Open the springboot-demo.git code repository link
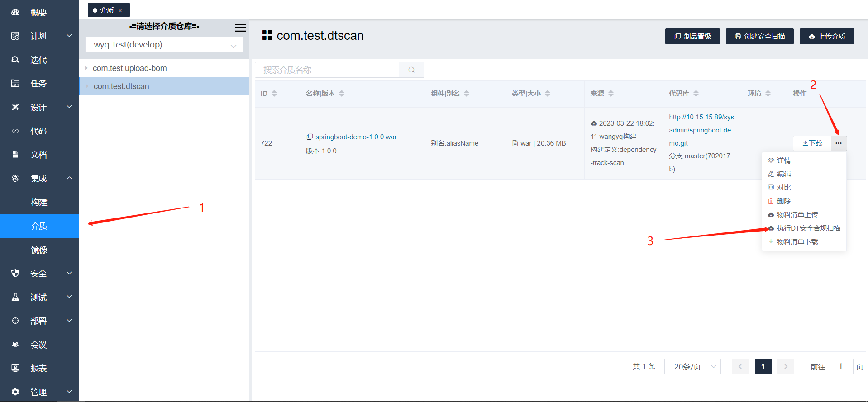This screenshot has width=868, height=402. (701, 130)
